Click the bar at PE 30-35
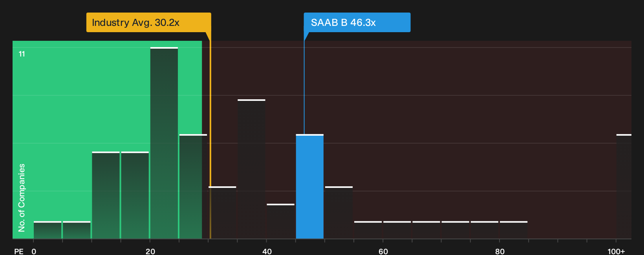 [223, 213]
